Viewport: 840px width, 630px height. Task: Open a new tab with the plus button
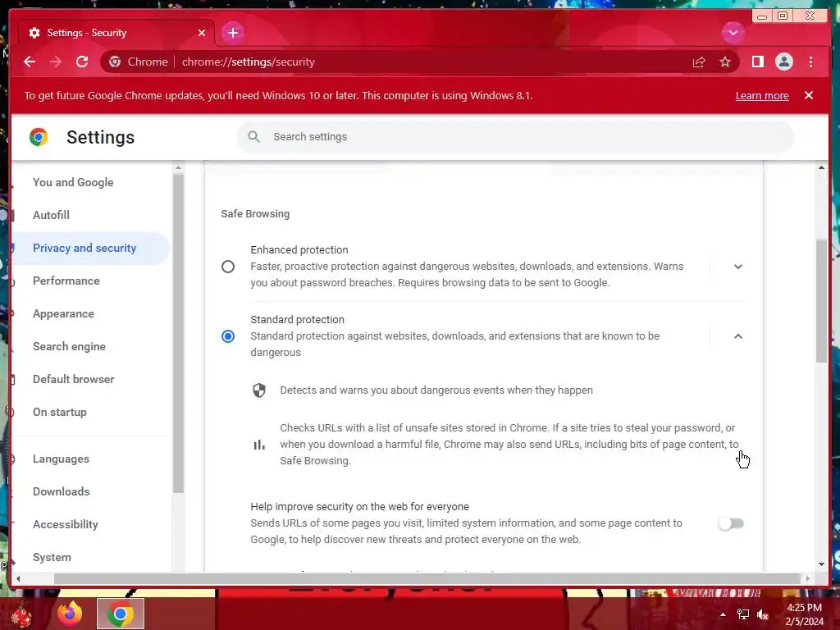pos(232,33)
